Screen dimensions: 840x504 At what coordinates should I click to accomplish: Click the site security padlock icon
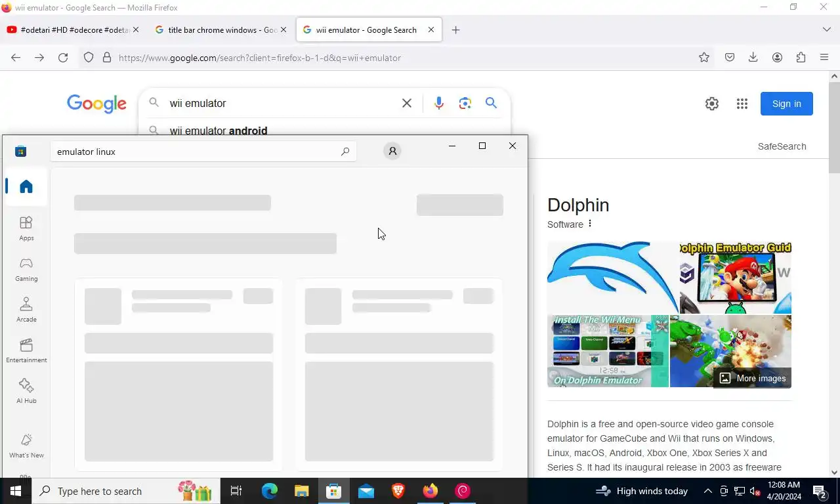pos(107,58)
